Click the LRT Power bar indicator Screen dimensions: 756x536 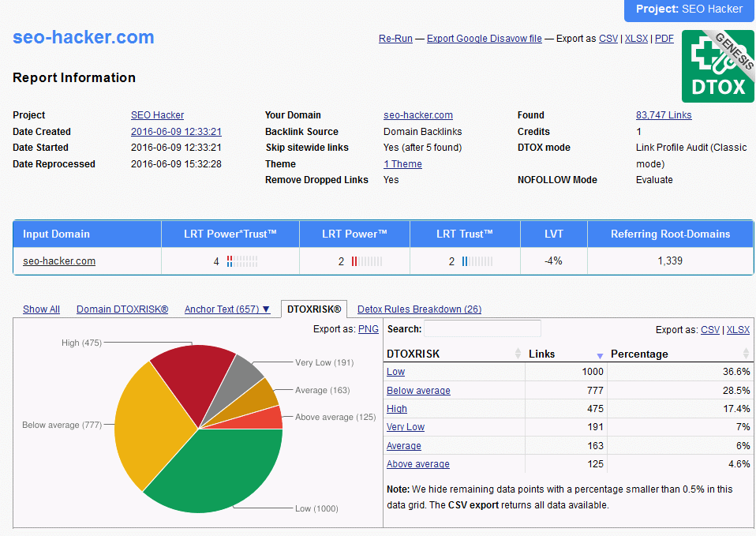366,261
